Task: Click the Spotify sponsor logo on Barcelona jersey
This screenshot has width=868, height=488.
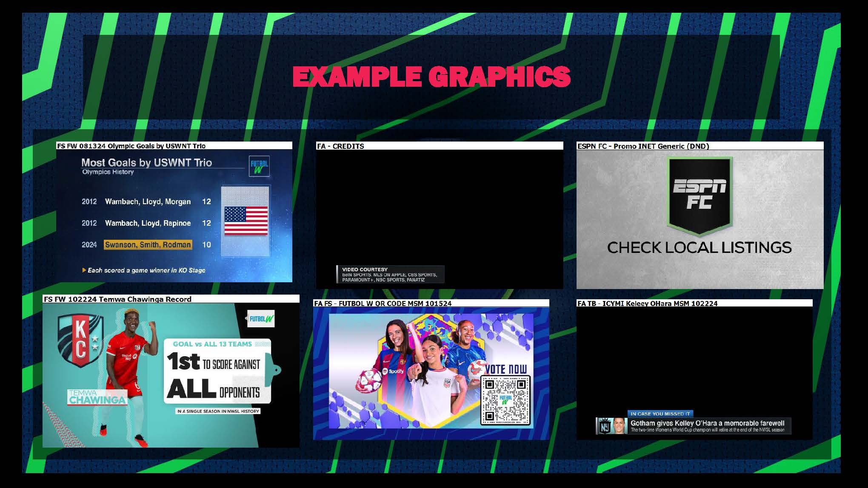Action: pos(393,371)
